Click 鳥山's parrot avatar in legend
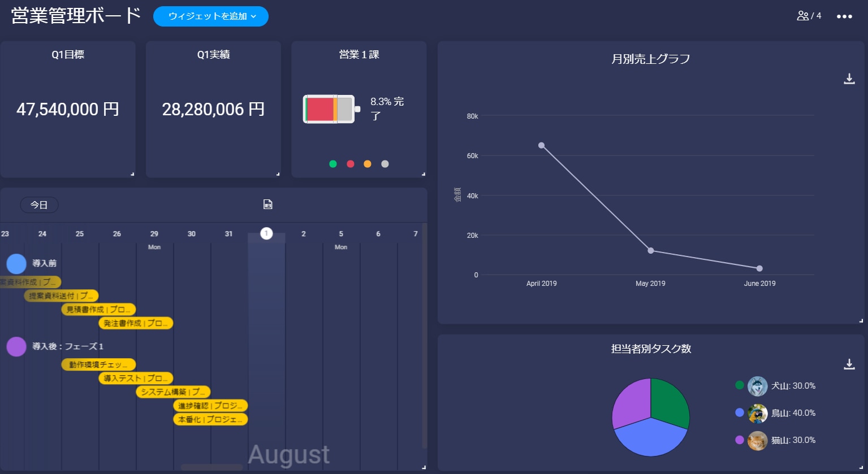The height and width of the screenshot is (474, 868). point(758,413)
